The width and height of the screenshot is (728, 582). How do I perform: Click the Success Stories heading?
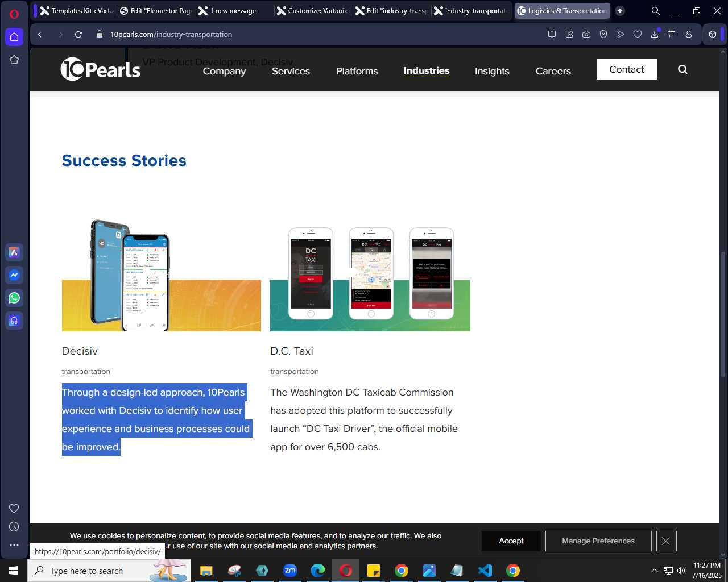pos(124,161)
